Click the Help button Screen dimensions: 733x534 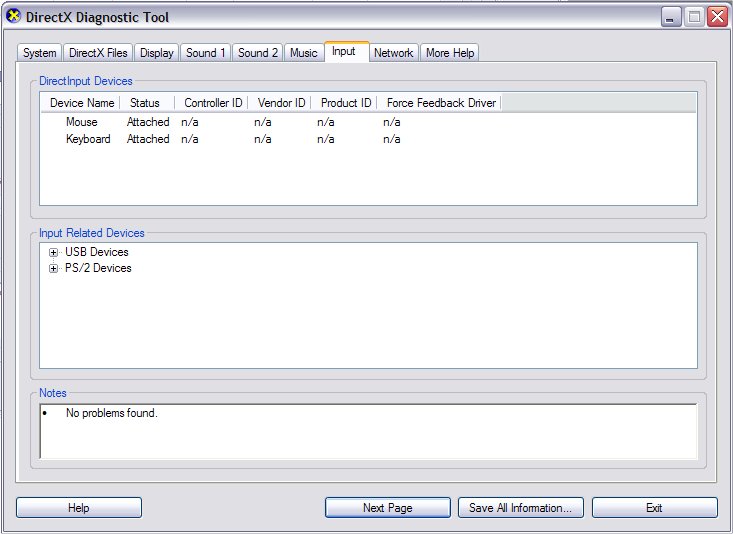(x=79, y=508)
